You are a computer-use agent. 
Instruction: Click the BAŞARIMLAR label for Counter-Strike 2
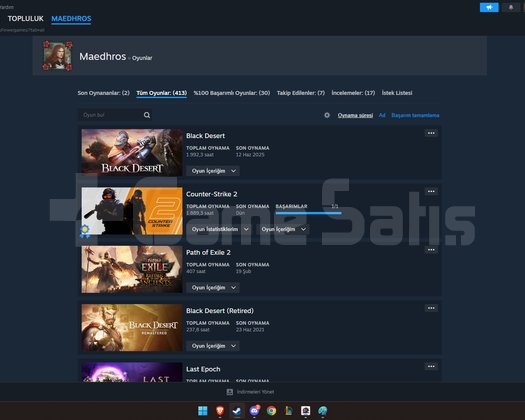coord(291,206)
